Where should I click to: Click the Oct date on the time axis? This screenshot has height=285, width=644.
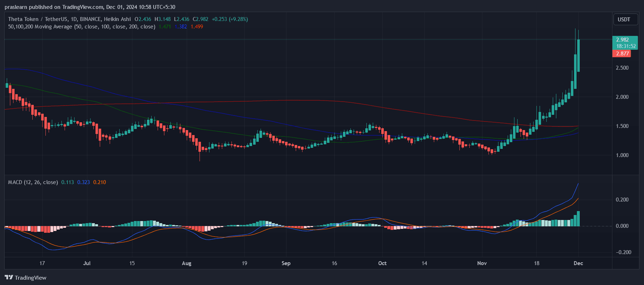382,263
